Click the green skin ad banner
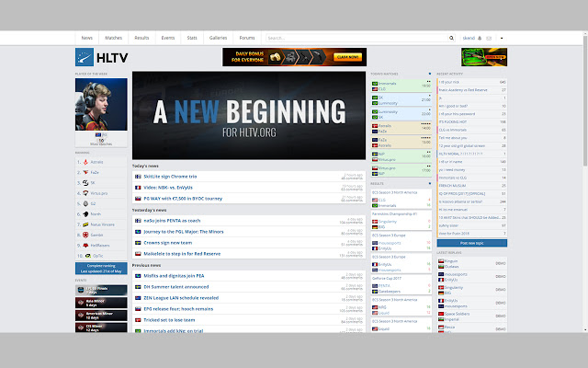 [x=484, y=57]
